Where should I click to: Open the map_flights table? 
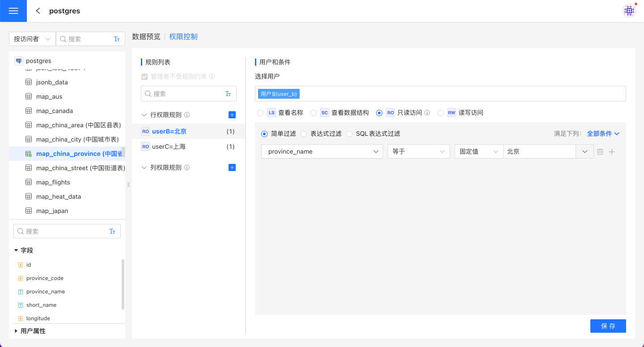pos(53,182)
